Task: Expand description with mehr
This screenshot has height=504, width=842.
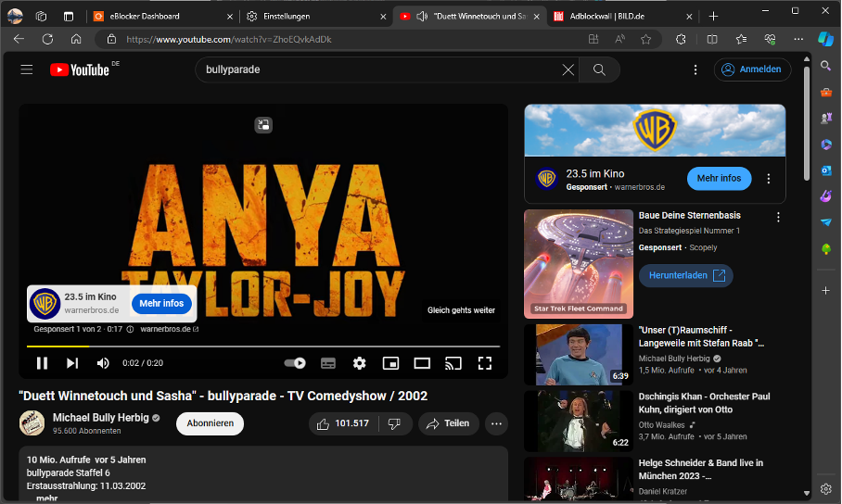Action: click(x=46, y=498)
